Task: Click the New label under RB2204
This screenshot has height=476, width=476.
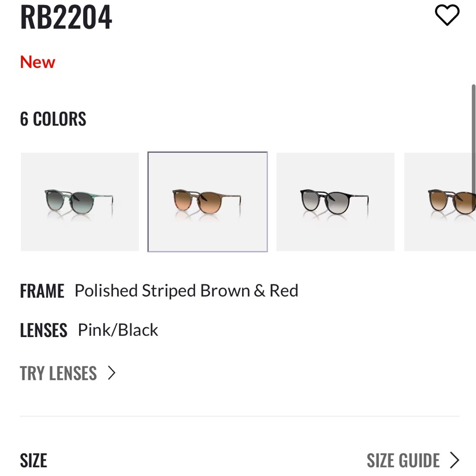Action: click(37, 62)
